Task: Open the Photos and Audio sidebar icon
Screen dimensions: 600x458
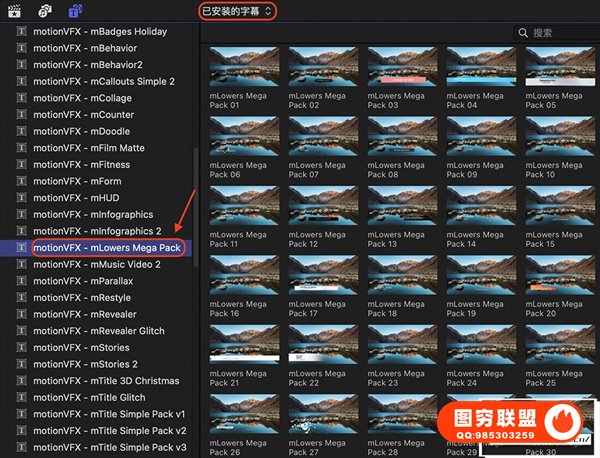Action: [45, 10]
